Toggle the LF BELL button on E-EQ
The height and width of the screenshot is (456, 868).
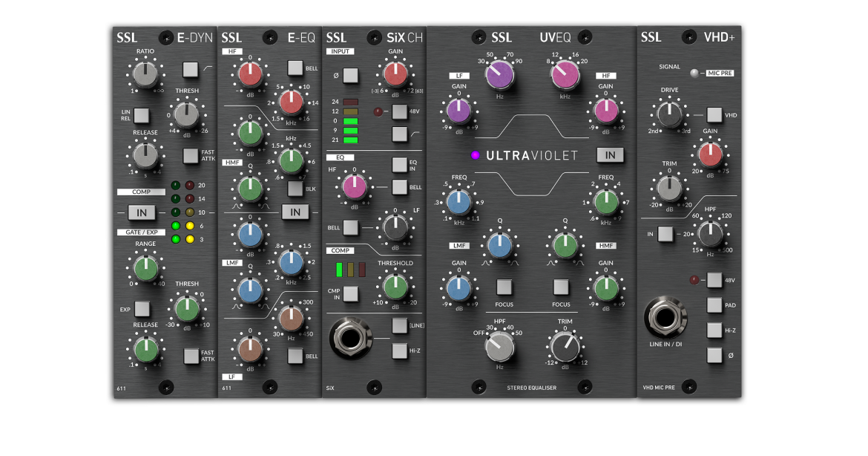pos(295,356)
